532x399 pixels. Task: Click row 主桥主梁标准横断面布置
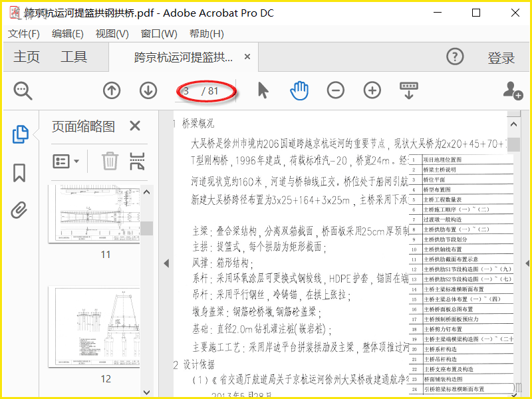click(x=462, y=289)
